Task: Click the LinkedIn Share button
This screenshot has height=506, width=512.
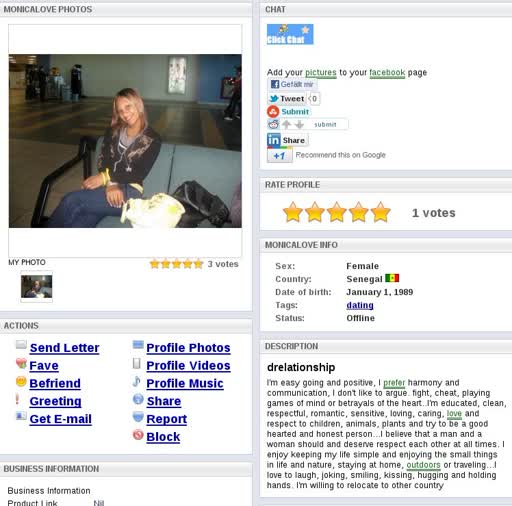Action: [x=287, y=140]
